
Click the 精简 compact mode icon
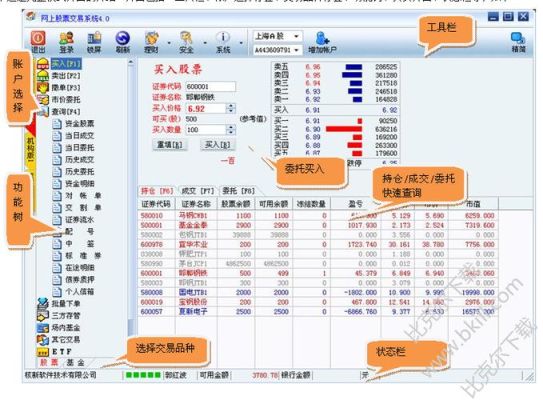click(518, 38)
